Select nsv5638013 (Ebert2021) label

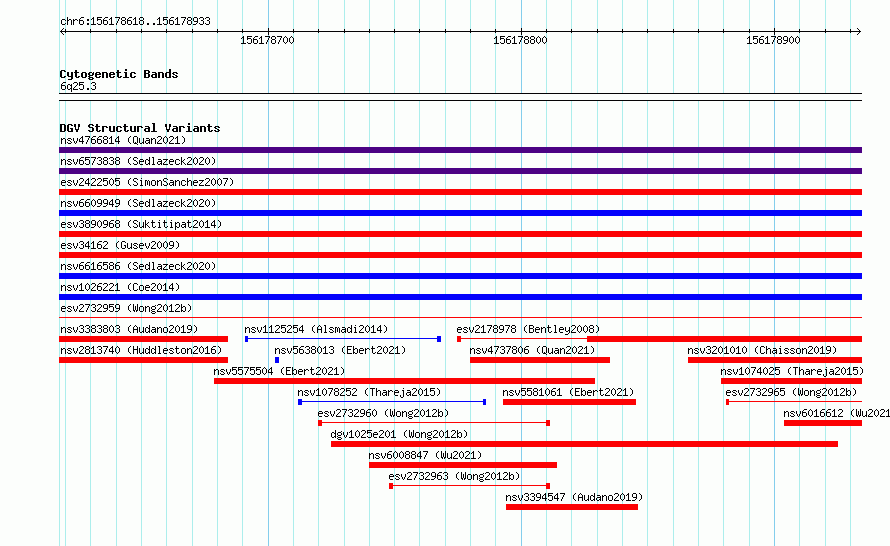[x=340, y=350]
